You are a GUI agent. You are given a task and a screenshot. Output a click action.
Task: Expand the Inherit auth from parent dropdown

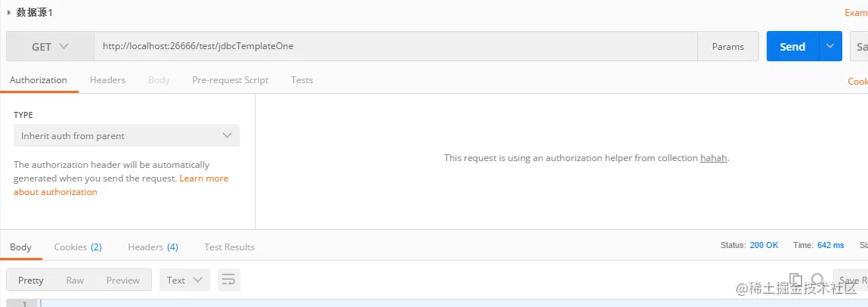pos(126,136)
